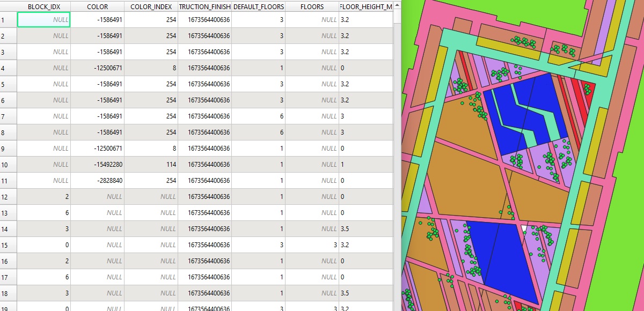Click the BLOCK_IDX column header
644x311 pixels.
43,6
